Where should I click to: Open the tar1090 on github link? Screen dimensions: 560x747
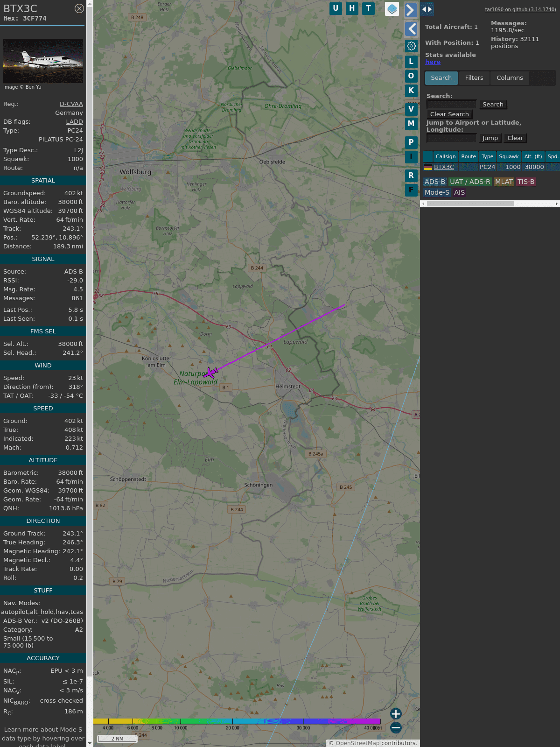click(520, 9)
